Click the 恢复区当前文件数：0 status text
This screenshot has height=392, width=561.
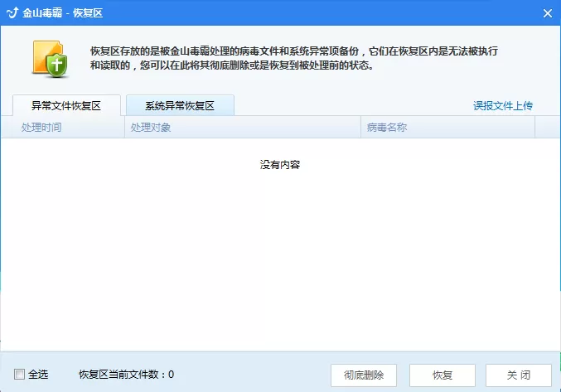coord(126,375)
